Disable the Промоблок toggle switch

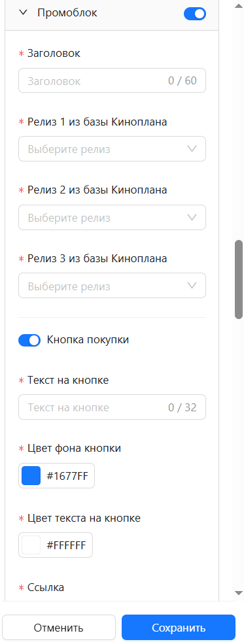pyautogui.click(x=195, y=14)
